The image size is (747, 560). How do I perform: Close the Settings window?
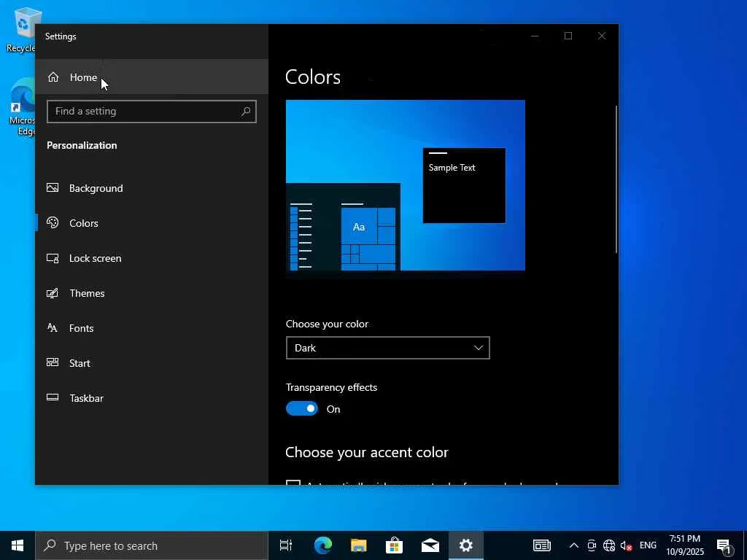[x=602, y=36]
